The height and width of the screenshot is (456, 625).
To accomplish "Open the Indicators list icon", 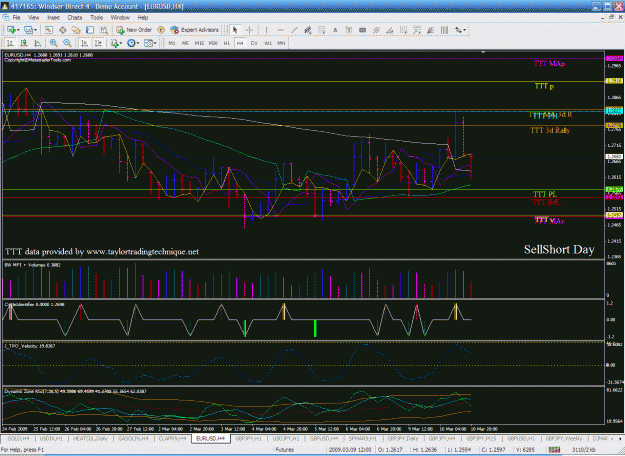I will click(115, 43).
